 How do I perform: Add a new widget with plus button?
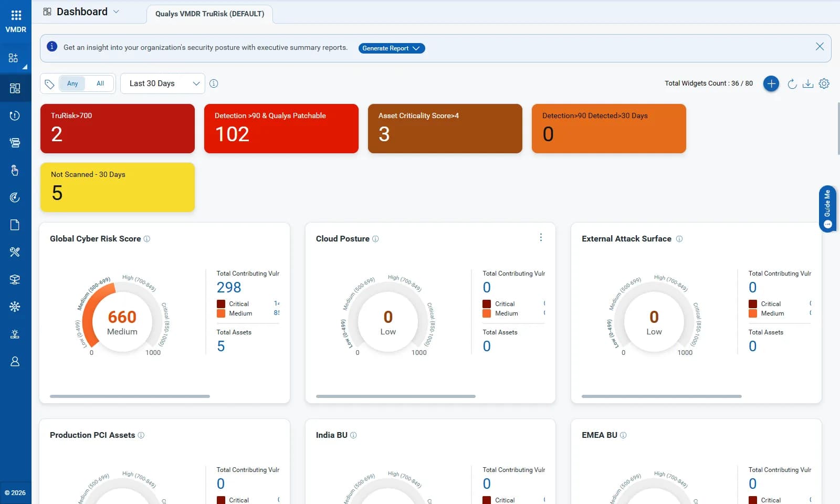(771, 83)
